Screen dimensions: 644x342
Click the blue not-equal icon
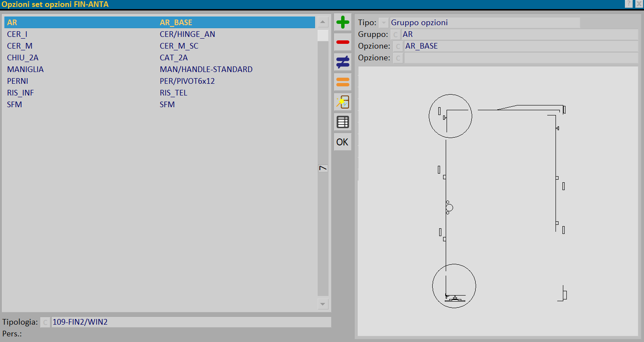click(x=342, y=62)
